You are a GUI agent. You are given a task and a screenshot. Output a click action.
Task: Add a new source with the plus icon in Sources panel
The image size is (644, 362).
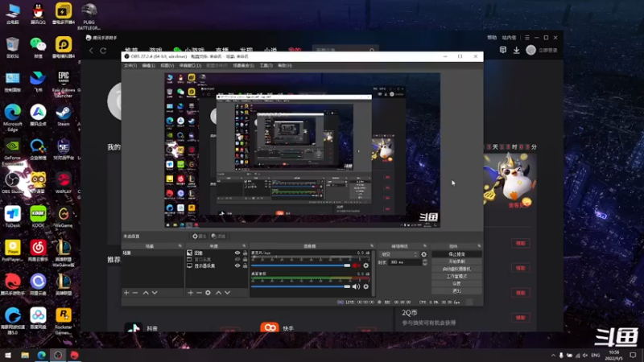(190, 293)
